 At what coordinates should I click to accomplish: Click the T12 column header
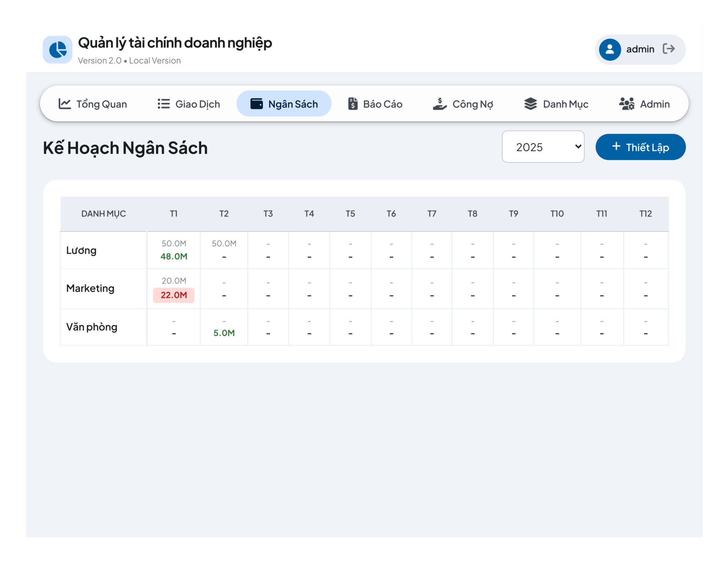pyautogui.click(x=646, y=214)
